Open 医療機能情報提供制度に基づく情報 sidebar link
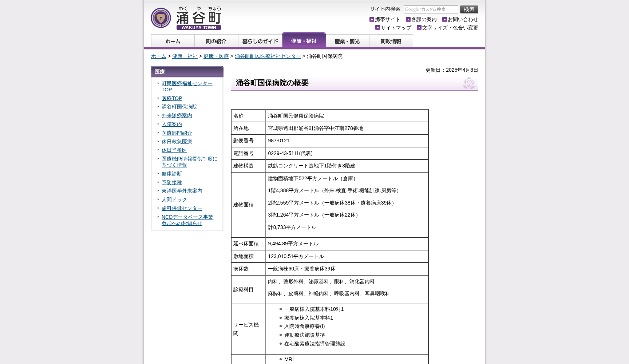Screen dimensions: 629x364 click(190, 162)
